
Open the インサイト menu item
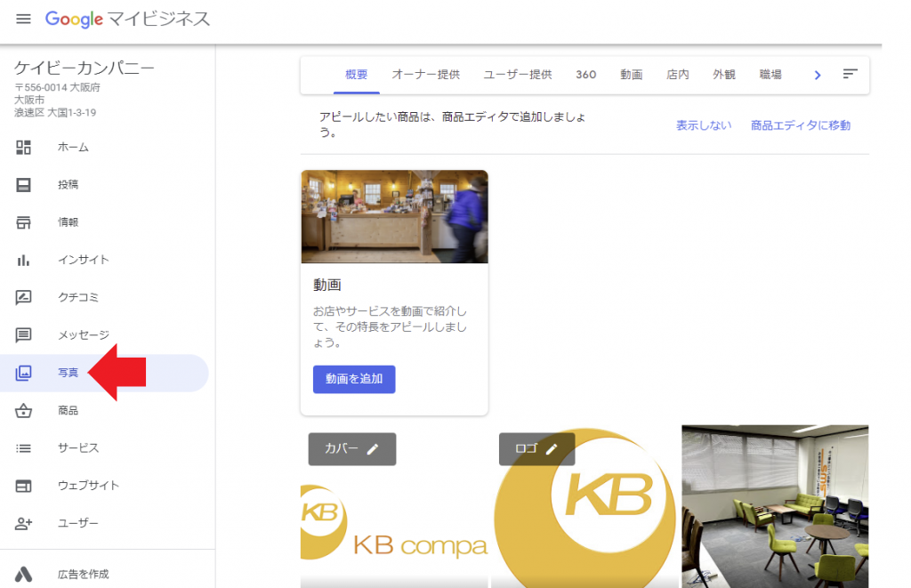coord(105,261)
